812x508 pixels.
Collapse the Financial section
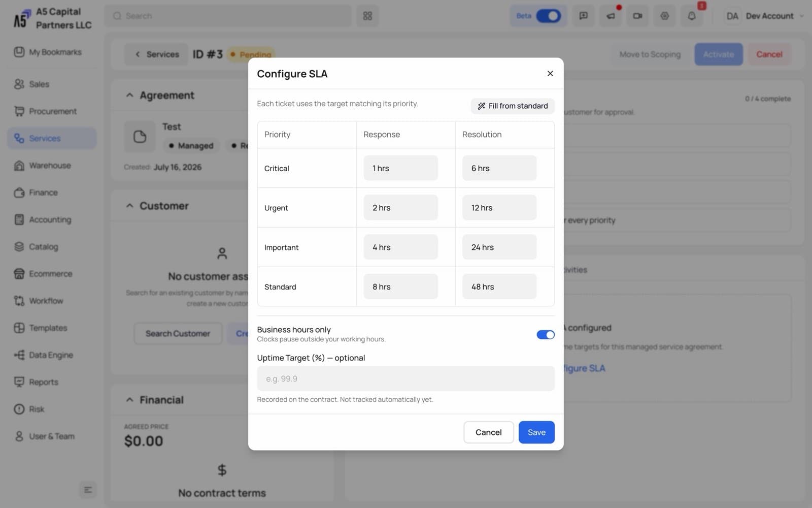point(129,400)
